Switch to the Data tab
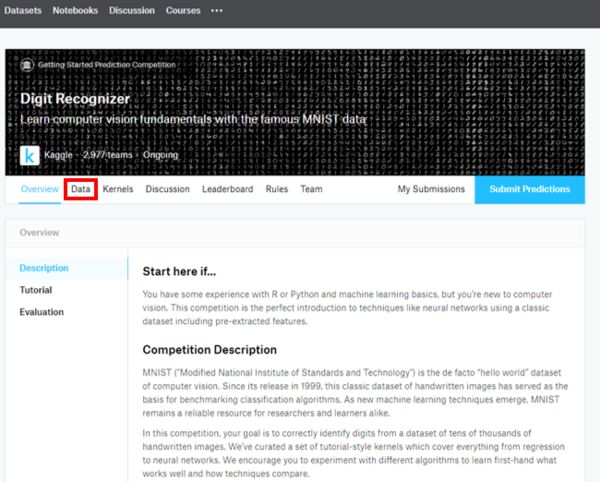This screenshot has width=600, height=482. [x=81, y=189]
